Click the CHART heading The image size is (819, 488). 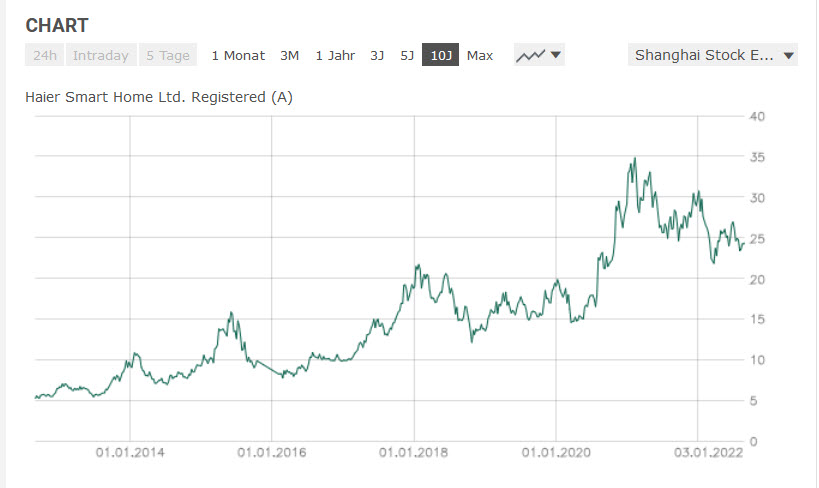pyautogui.click(x=57, y=25)
